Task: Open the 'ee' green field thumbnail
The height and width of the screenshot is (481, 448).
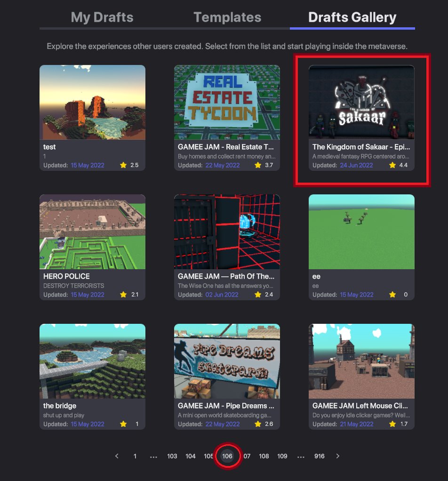Action: coord(361,232)
